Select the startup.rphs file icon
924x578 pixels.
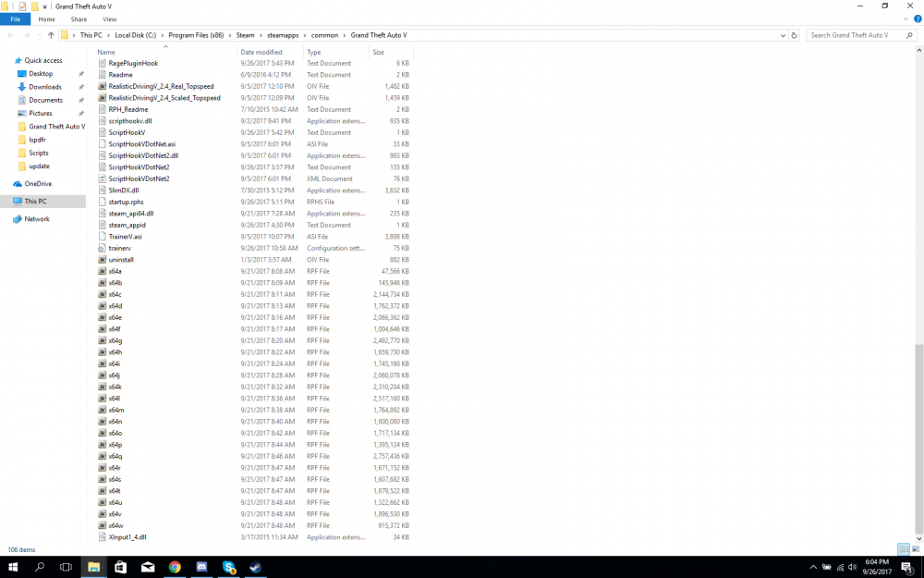click(102, 202)
